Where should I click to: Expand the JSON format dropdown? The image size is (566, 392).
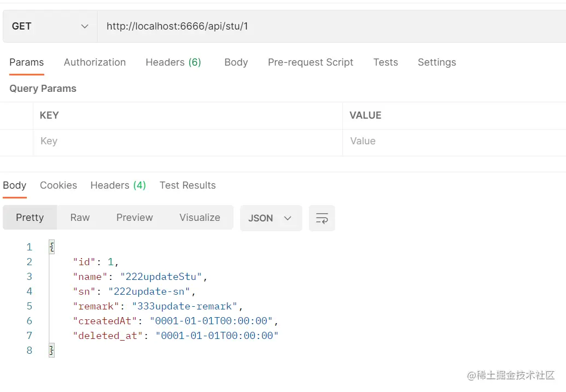(271, 218)
